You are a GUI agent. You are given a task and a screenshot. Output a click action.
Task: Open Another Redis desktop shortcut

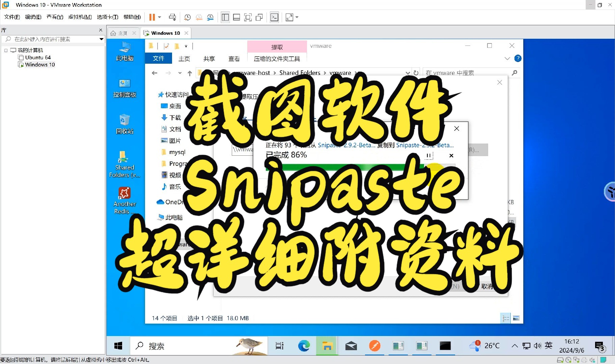(124, 201)
